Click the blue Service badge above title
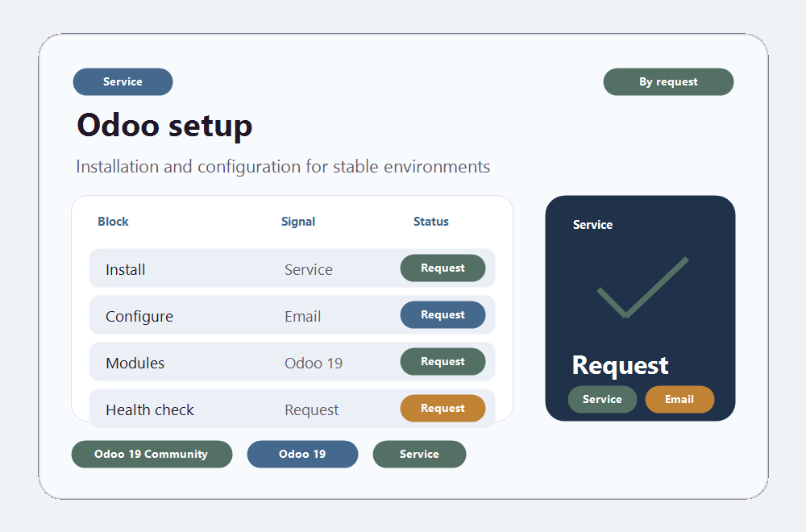Screen dimensions: 806x532 coord(123,81)
